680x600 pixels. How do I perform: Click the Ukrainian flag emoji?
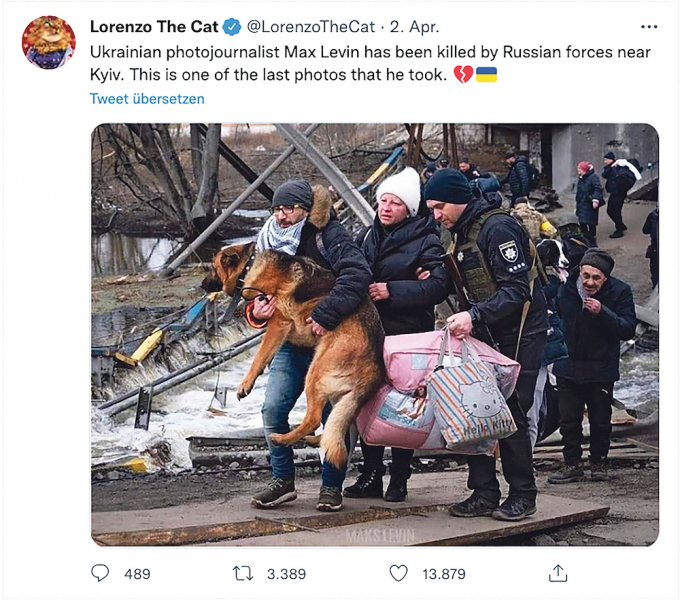pyautogui.click(x=486, y=75)
